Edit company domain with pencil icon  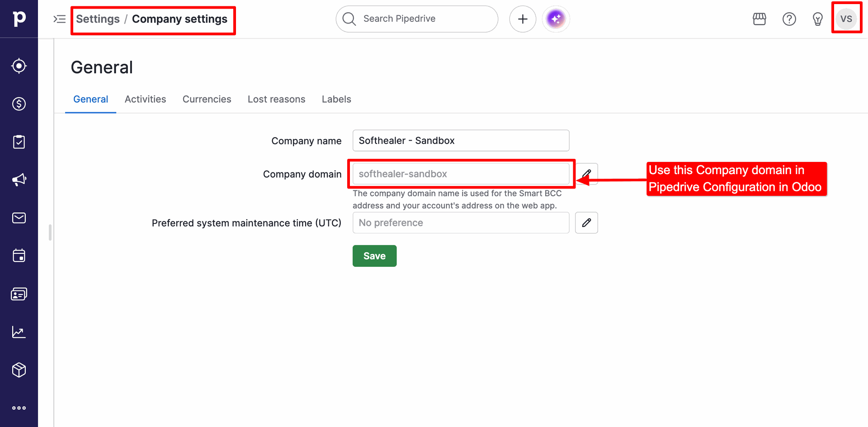(586, 174)
